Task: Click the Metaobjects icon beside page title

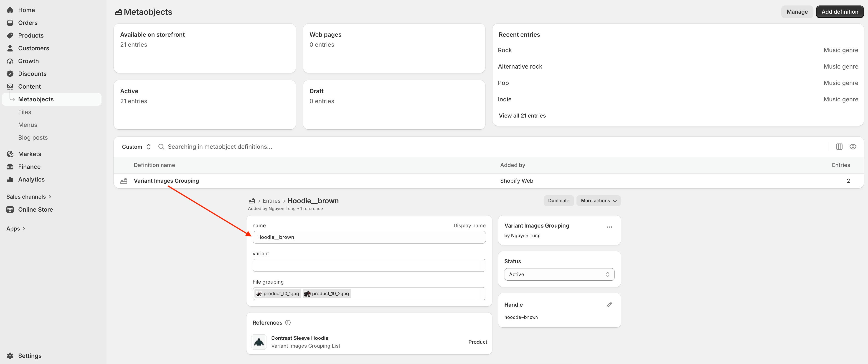Action: 118,12
